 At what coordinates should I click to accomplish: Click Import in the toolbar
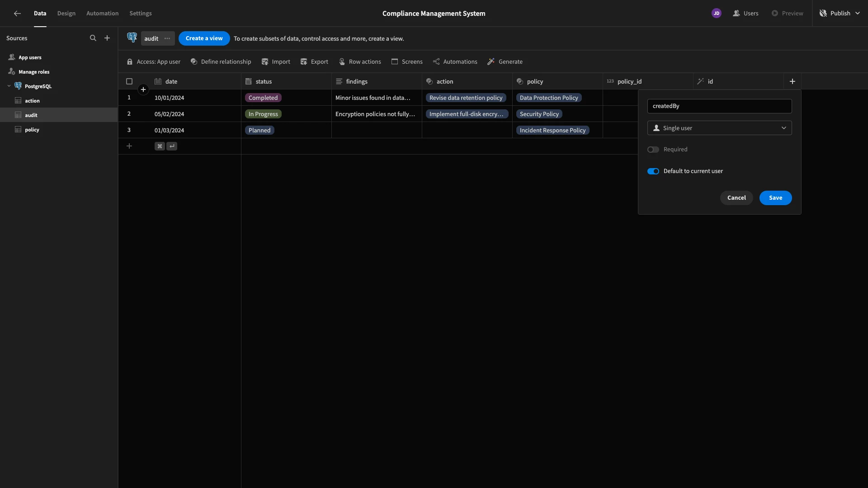coord(276,62)
